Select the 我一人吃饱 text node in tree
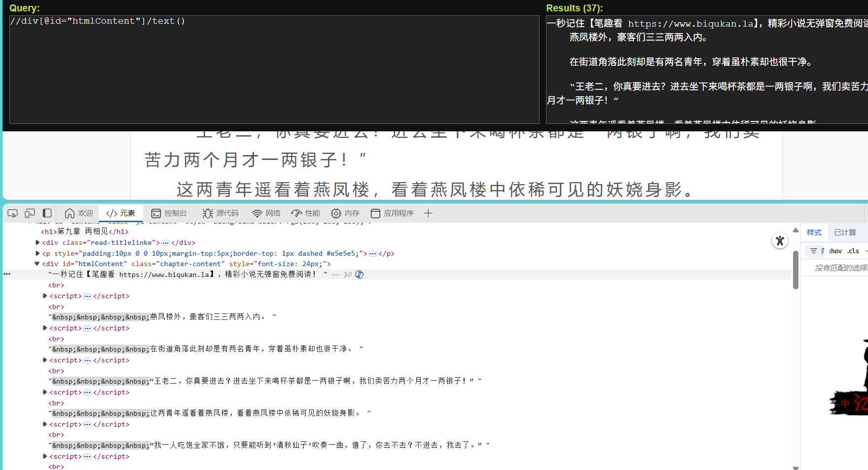 [x=269, y=445]
